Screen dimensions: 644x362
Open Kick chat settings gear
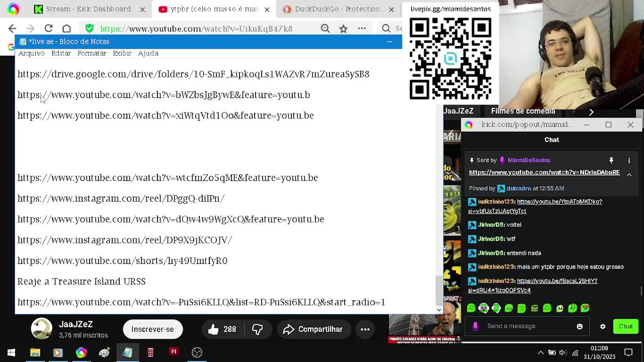click(603, 327)
